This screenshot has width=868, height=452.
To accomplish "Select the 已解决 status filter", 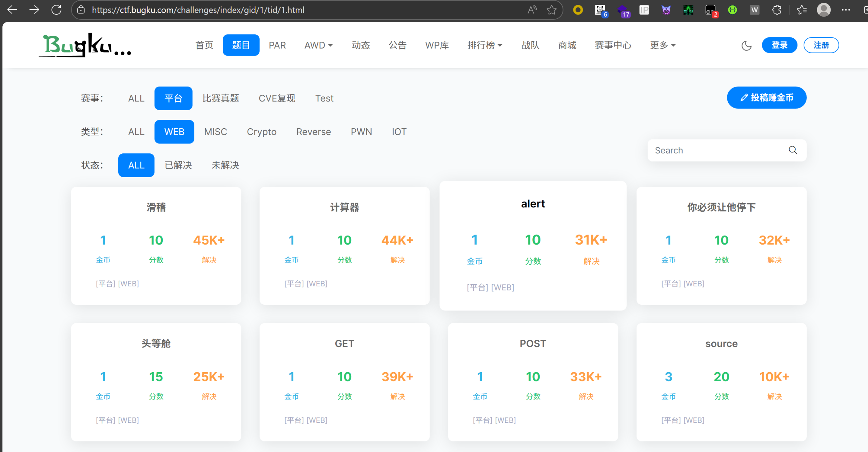I will (x=178, y=165).
